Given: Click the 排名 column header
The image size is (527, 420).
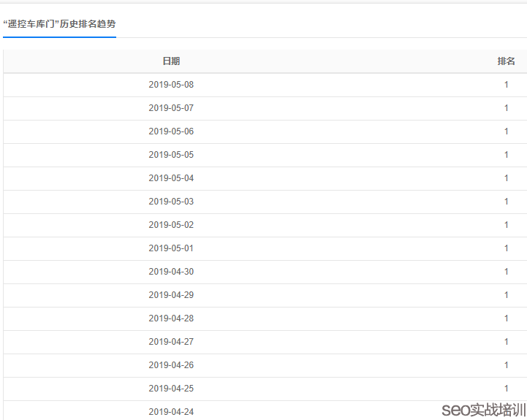Looking at the screenshot, I should (x=506, y=61).
